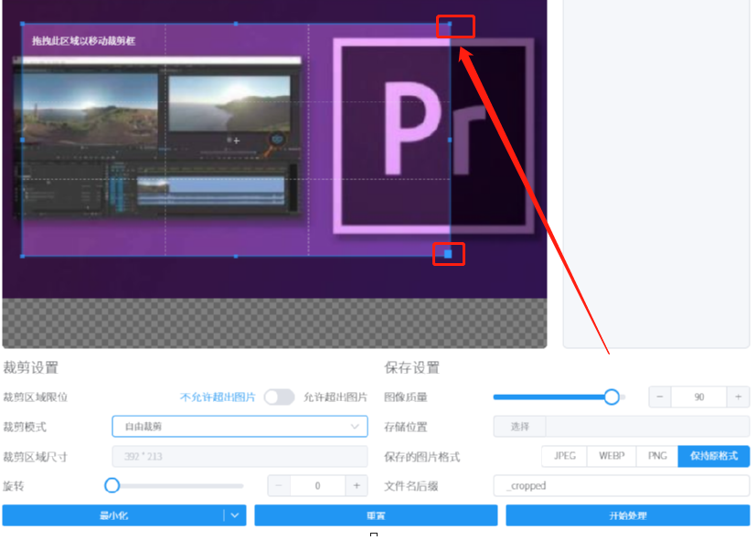
Task: Decrease image quality with minus button
Action: point(660,397)
